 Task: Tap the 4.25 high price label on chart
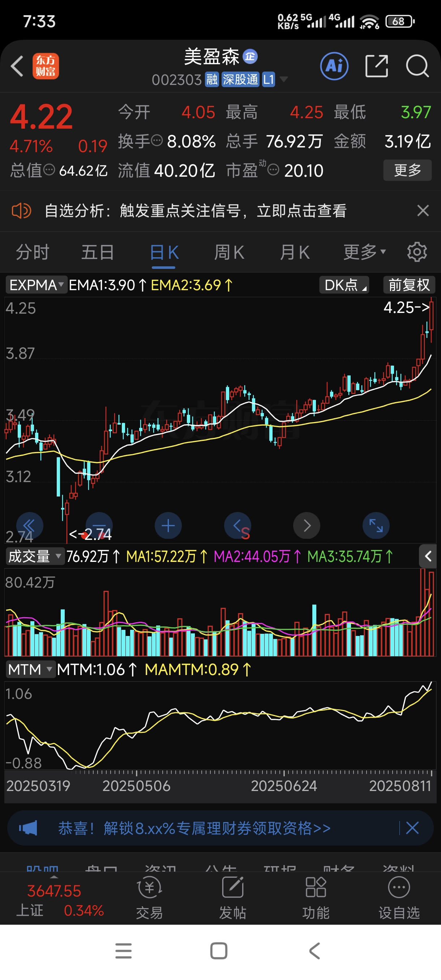point(406,308)
